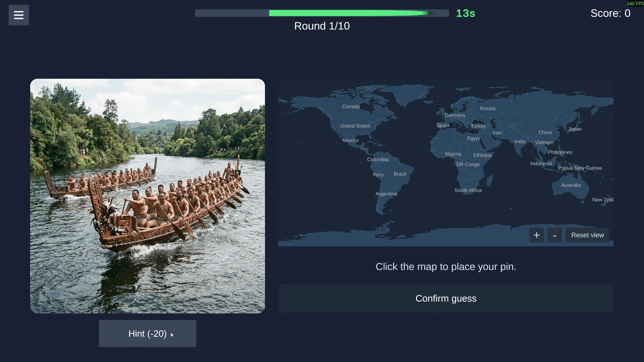Place pin on Papua New Guinea
The width and height of the screenshot is (644, 362).
coord(580,168)
